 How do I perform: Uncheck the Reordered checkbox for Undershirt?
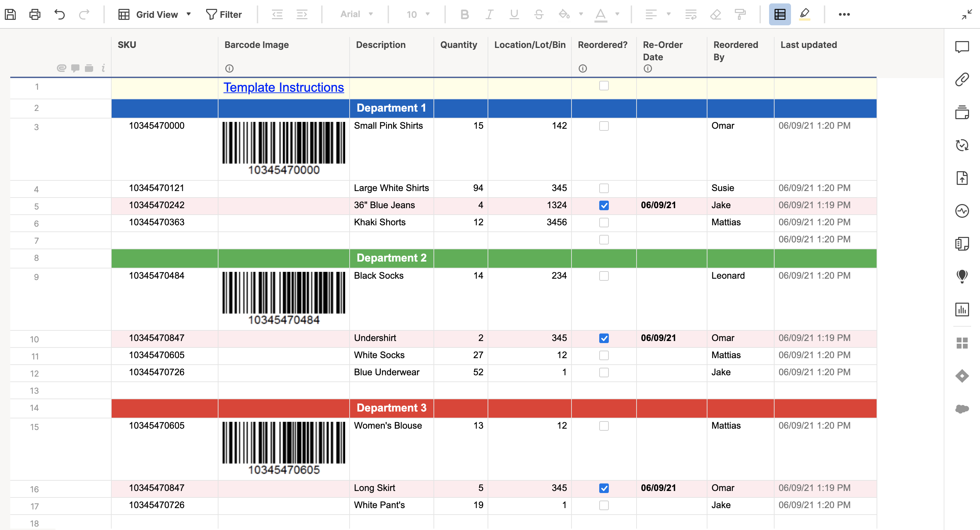[x=604, y=338]
